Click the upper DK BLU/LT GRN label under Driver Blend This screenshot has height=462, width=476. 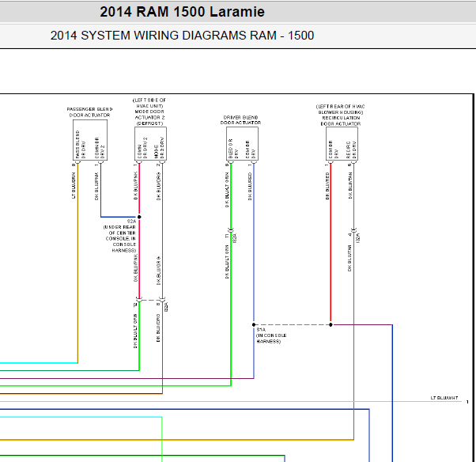click(x=227, y=190)
